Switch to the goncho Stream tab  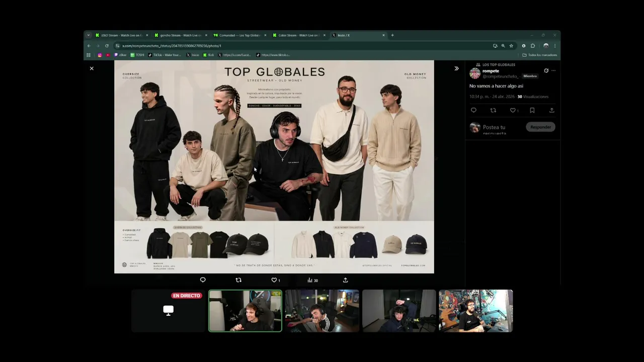pyautogui.click(x=181, y=35)
